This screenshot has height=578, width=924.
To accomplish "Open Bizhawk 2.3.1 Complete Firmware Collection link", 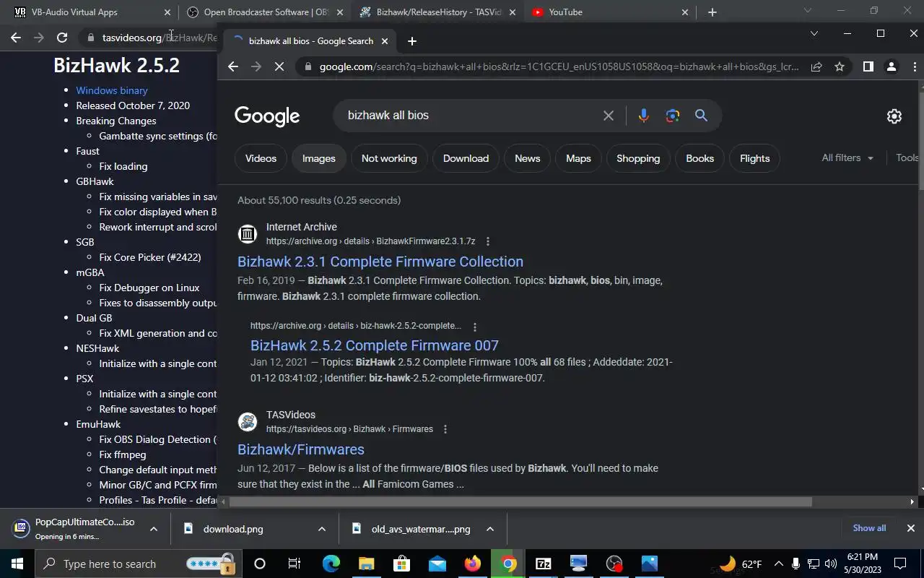I will 380,262.
